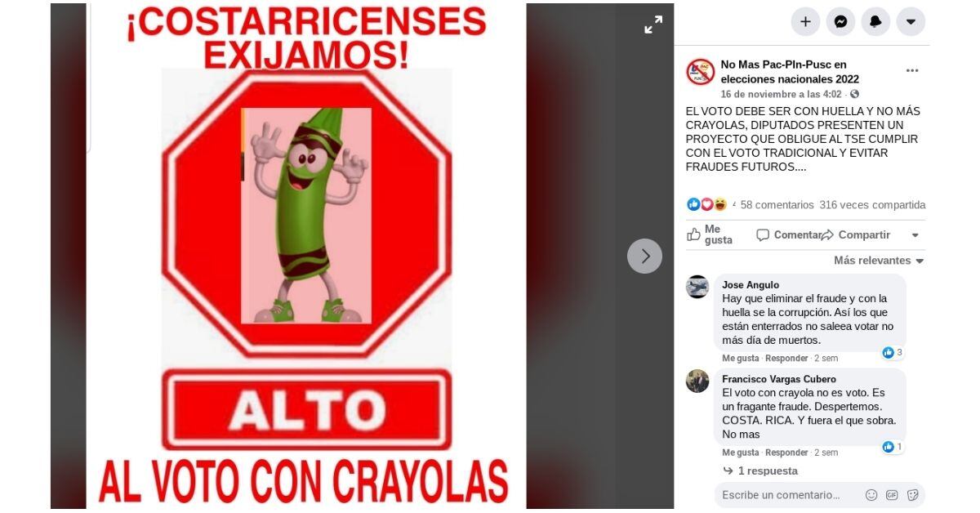View the 58 comentarios link
The height and width of the screenshot is (513, 980).
click(777, 205)
